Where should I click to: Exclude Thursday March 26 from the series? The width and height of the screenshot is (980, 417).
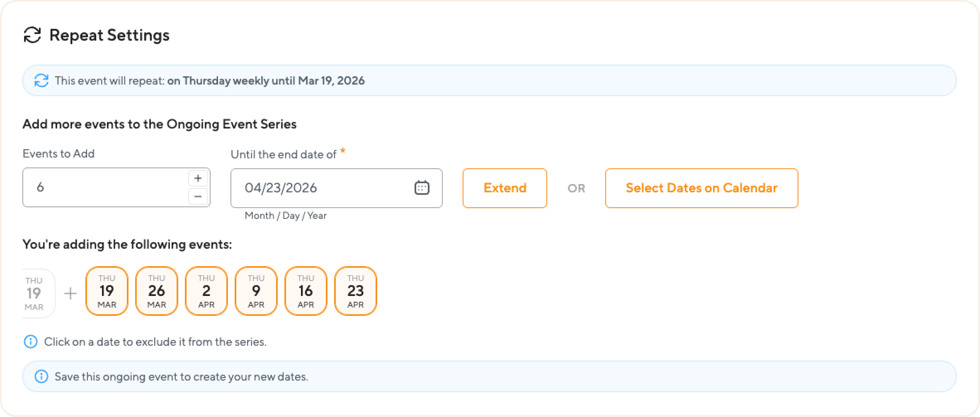157,291
